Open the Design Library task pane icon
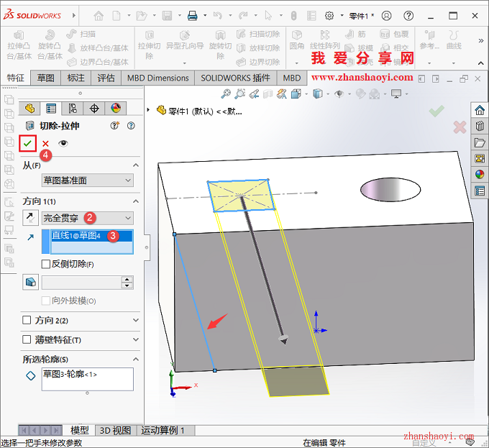This screenshot has width=489, height=448. pyautogui.click(x=480, y=126)
